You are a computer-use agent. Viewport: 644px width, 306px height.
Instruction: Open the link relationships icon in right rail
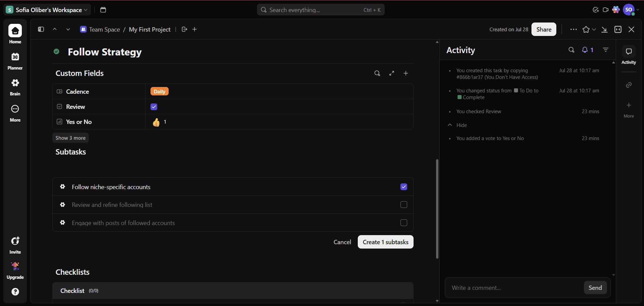pos(629,85)
